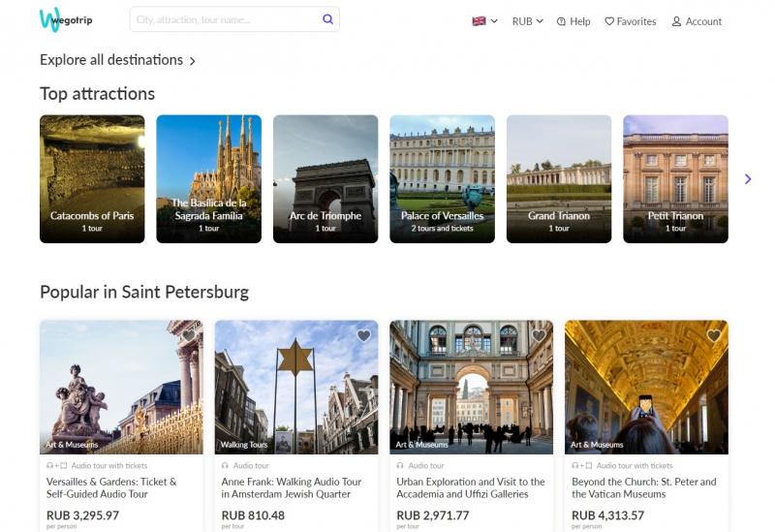Screen dimensions: 775x532
Task: Open Help from the header
Action: 573,21
